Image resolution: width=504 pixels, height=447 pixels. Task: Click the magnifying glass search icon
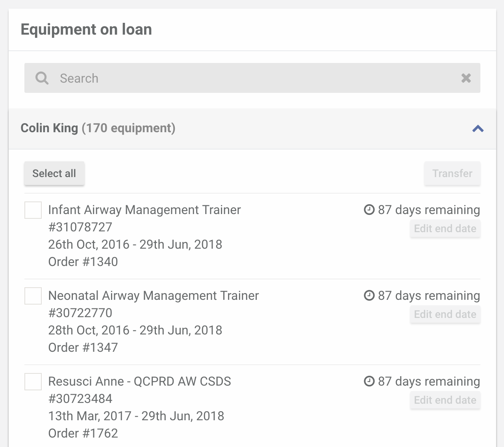[x=42, y=78]
